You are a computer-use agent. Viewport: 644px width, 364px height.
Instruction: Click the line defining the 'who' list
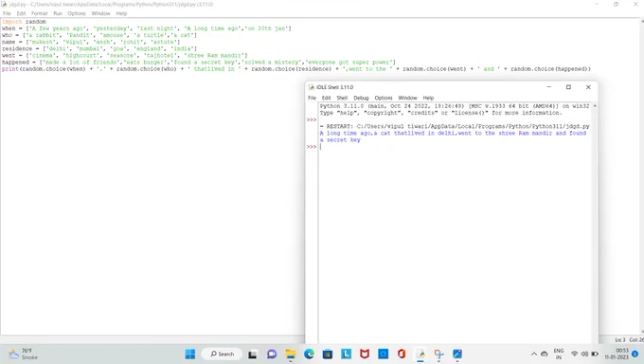click(99, 35)
